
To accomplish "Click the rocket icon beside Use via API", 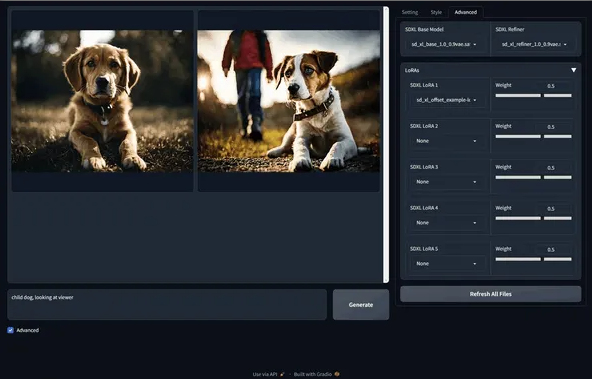I will tap(282, 374).
